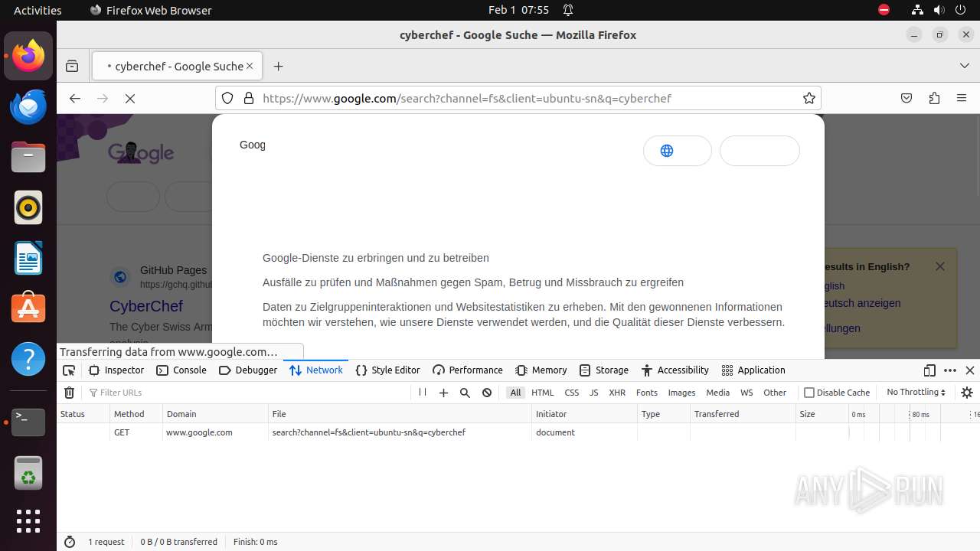This screenshot has width=980, height=551.
Task: Toggle Responsive Design Mode icon
Action: (x=929, y=370)
